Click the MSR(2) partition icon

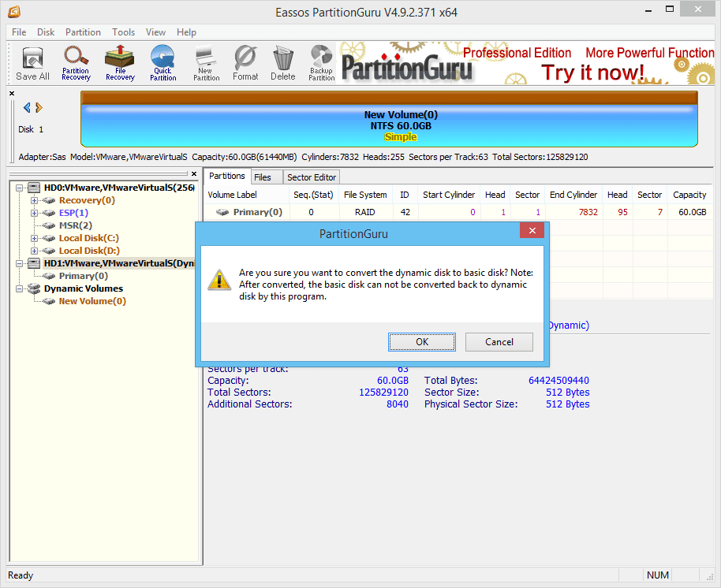click(x=49, y=225)
